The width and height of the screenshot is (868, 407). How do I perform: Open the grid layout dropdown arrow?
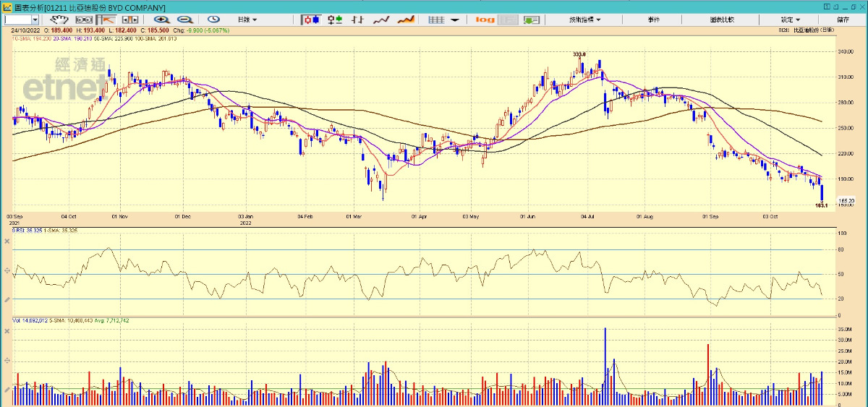click(455, 20)
